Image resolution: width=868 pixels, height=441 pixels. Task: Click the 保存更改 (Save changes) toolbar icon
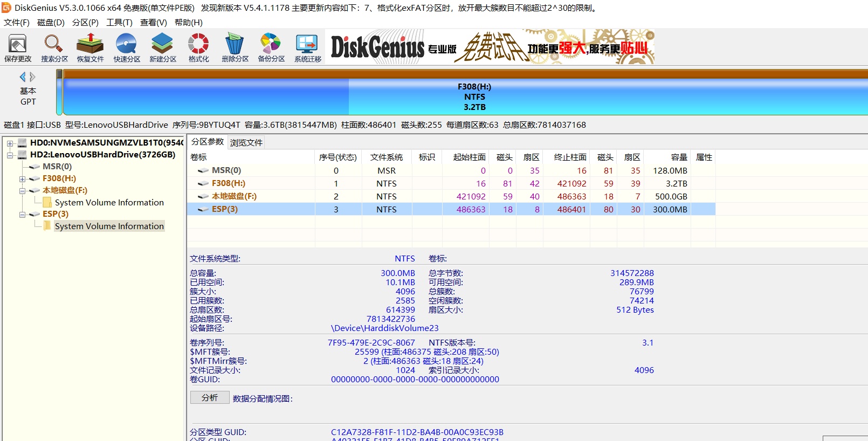pos(18,47)
